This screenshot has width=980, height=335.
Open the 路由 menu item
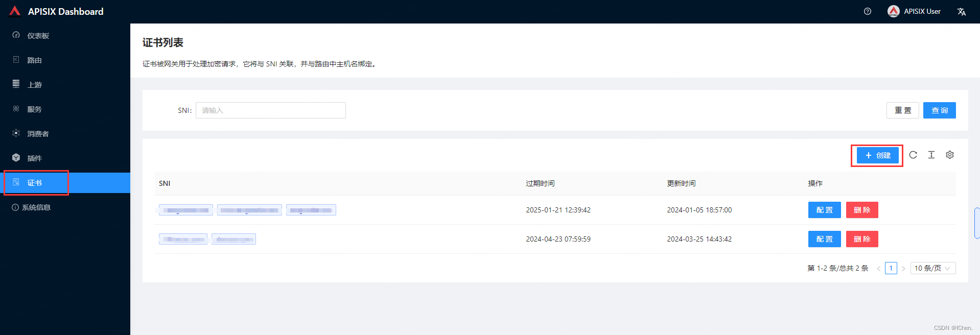(65, 60)
